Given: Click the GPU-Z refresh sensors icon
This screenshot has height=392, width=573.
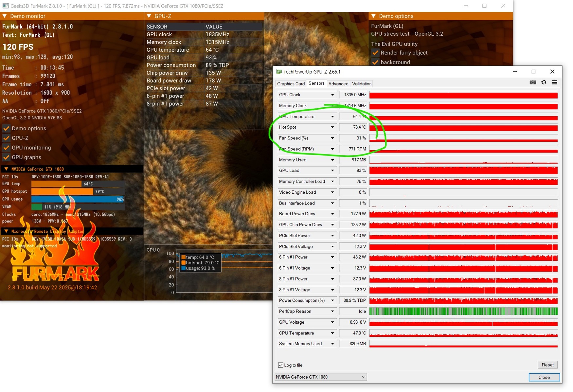Looking at the screenshot, I should (544, 82).
